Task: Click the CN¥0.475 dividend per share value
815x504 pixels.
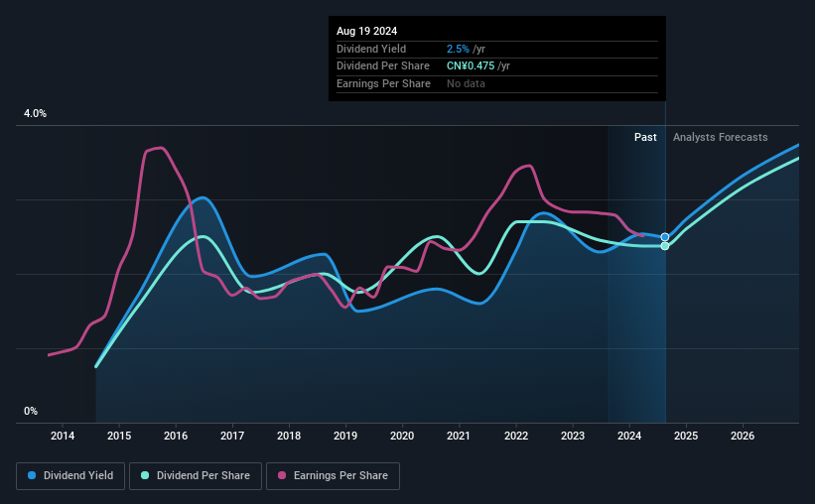Action: [x=471, y=66]
